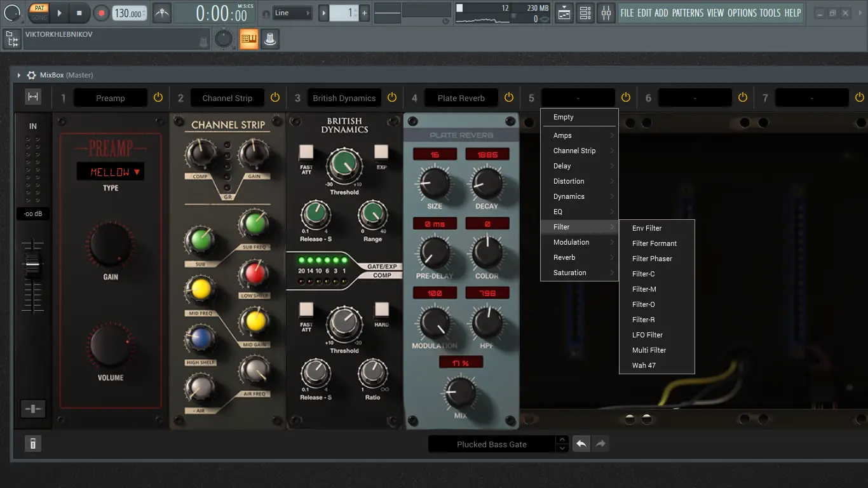Collapse the MixBox plugin window arrow
This screenshot has height=488, width=868.
pyautogui.click(x=19, y=75)
